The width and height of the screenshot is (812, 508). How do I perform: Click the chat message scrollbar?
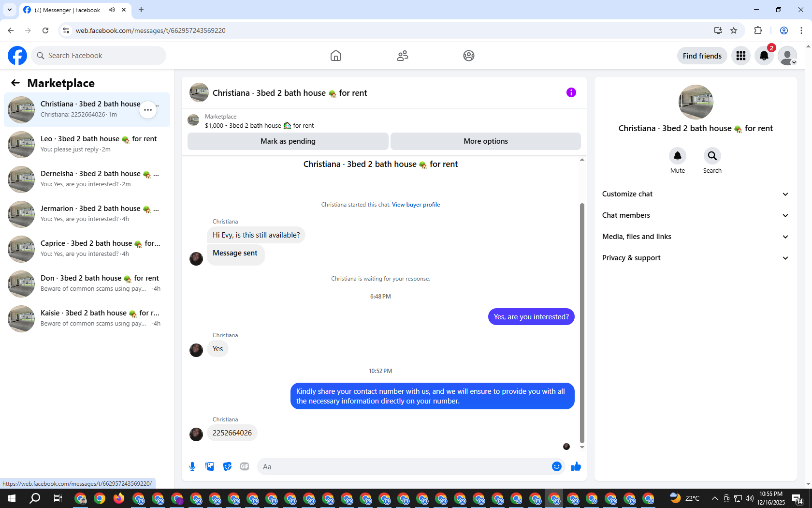pyautogui.click(x=582, y=323)
